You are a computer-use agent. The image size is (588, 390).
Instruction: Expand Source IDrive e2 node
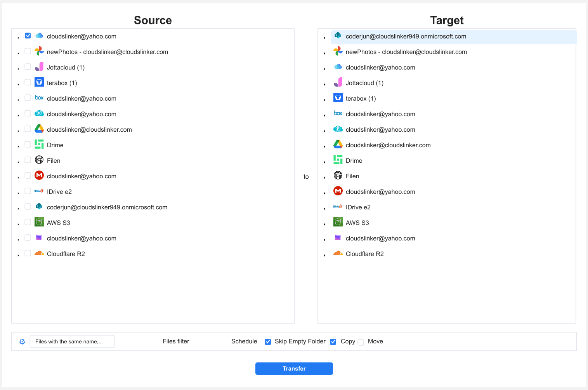pos(18,193)
